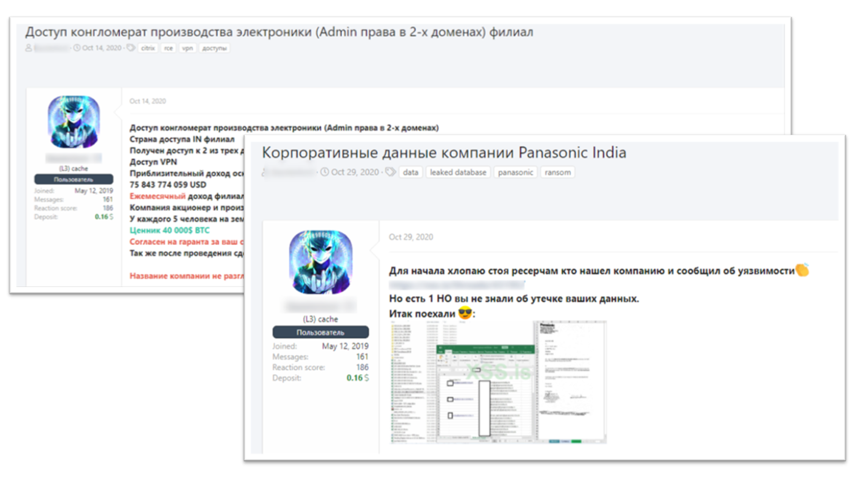The image size is (868, 479).
Task: Click the (L3) cache title in back post
Action: (x=74, y=169)
